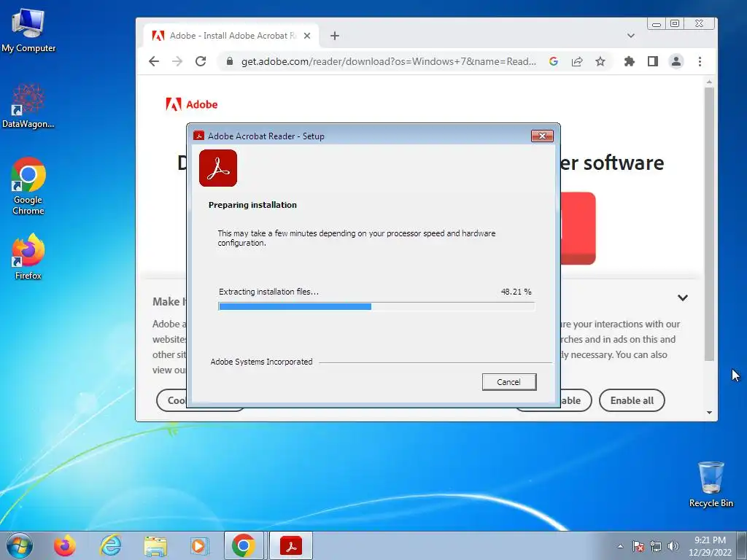Launch Internet Explorer from the taskbar

[x=111, y=545]
